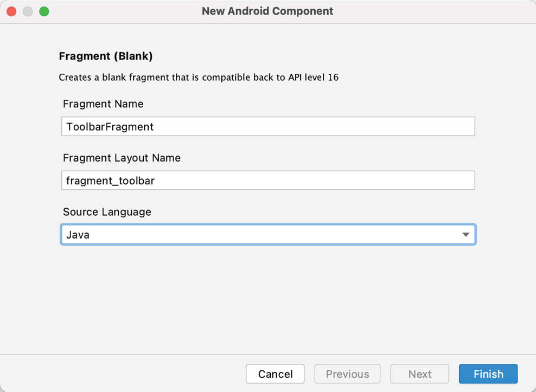Place the cursor in the fragment_toolbar text
Viewport: 536px width, 392px height.
pyautogui.click(x=111, y=181)
